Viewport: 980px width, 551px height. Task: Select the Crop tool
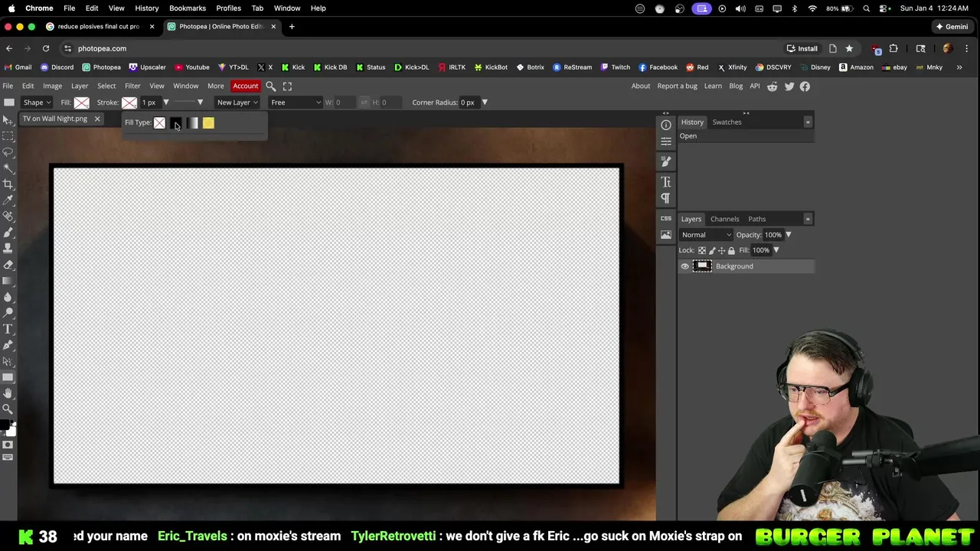(x=8, y=184)
